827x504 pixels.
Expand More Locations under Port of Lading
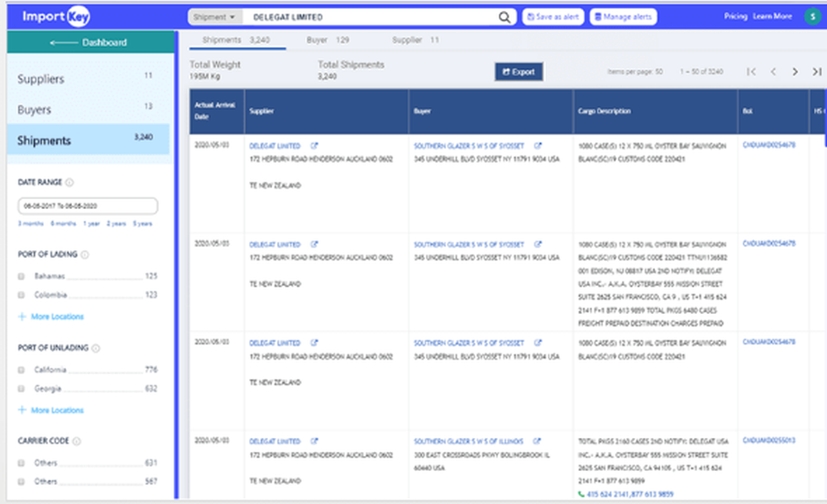click(51, 316)
